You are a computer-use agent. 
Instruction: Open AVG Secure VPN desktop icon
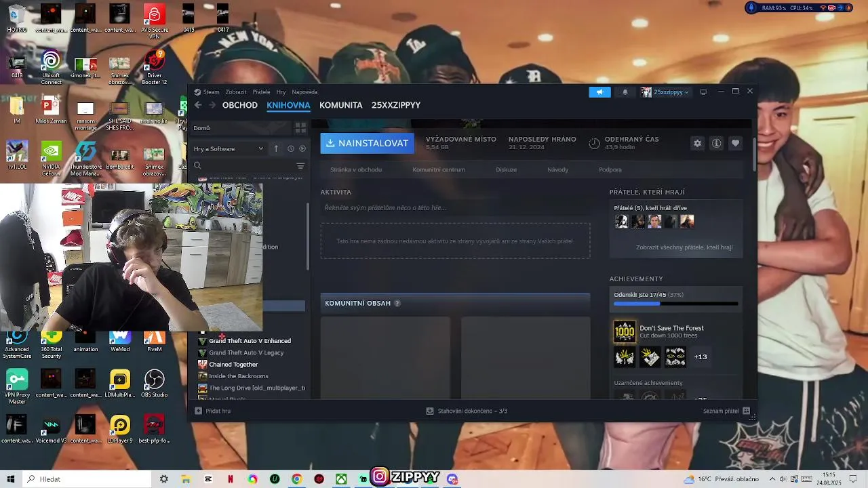click(155, 20)
